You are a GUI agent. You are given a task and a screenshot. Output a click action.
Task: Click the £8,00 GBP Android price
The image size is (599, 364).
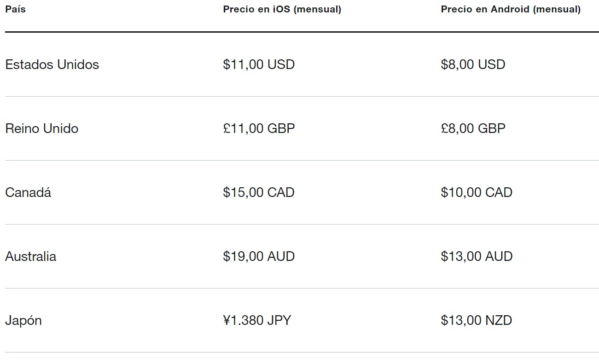pyautogui.click(x=473, y=128)
